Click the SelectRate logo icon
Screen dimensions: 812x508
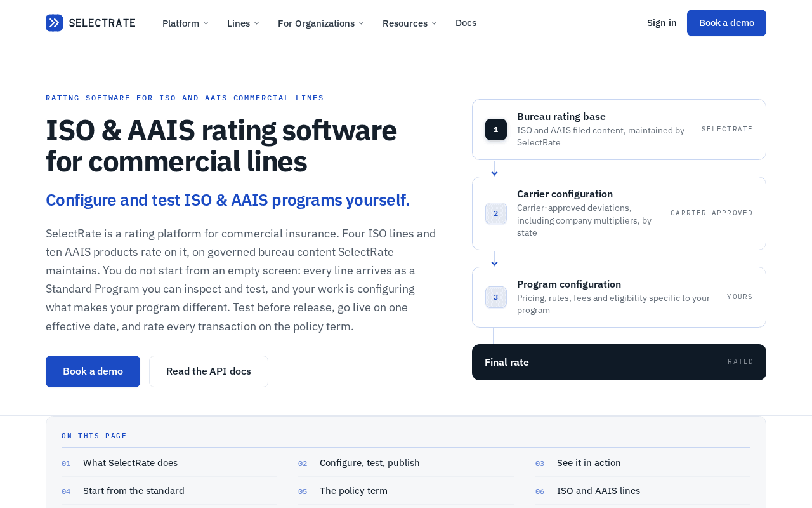click(54, 23)
